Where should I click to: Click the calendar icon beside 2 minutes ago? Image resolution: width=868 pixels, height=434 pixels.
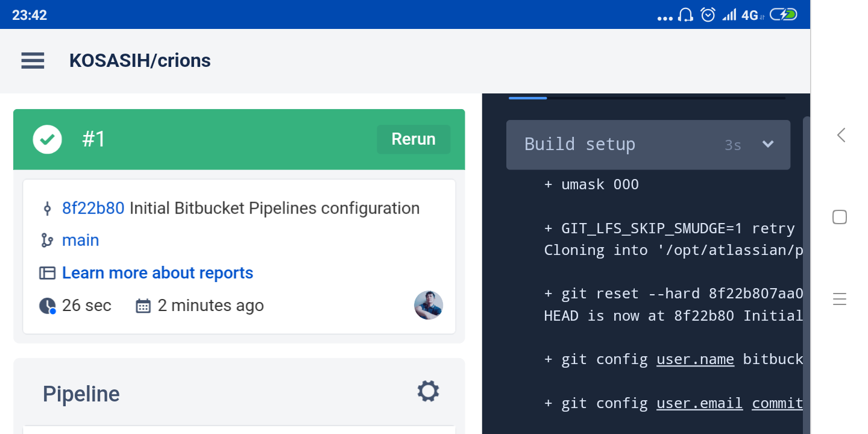[x=143, y=306]
